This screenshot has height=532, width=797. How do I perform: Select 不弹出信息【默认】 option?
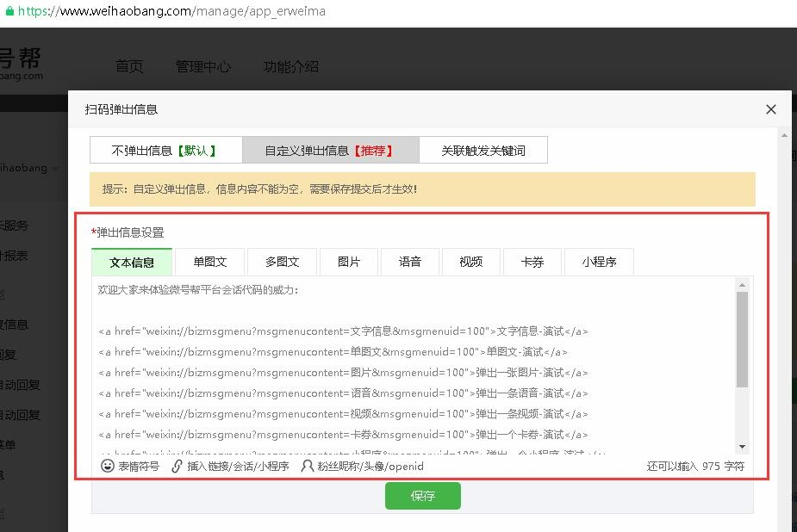(x=166, y=151)
